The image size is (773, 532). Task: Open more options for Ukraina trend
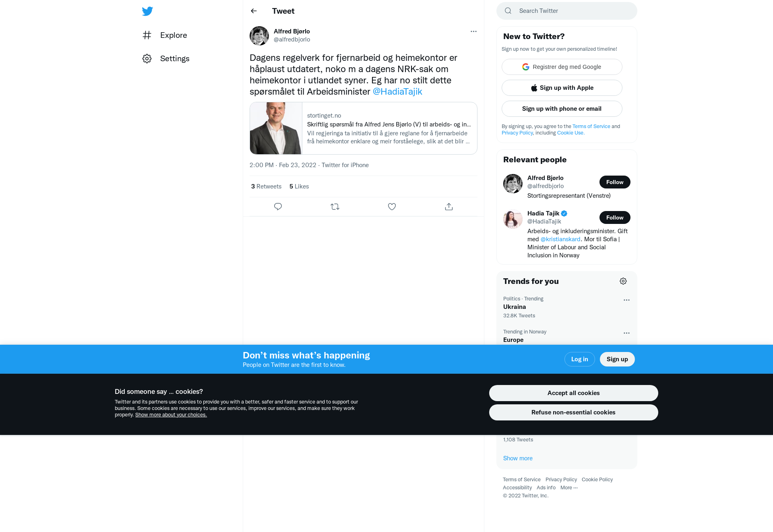click(626, 300)
